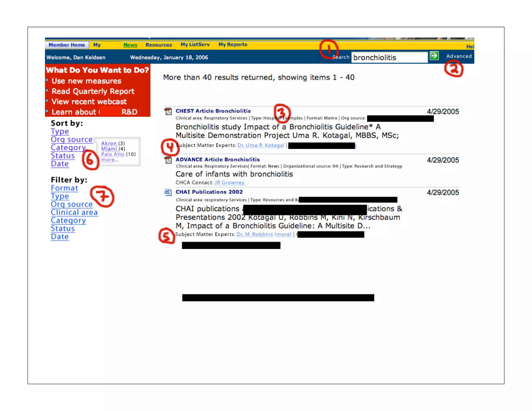This screenshot has height=411, width=532.
Task: Open the Member Home tab
Action: [x=67, y=45]
